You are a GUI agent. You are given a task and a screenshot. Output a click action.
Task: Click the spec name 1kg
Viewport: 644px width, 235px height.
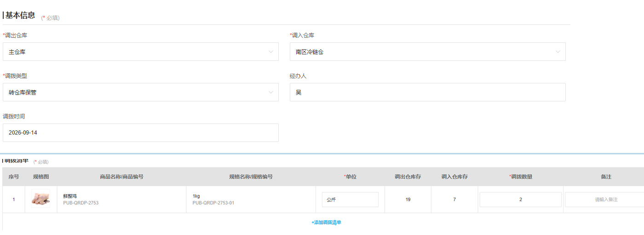click(x=196, y=196)
